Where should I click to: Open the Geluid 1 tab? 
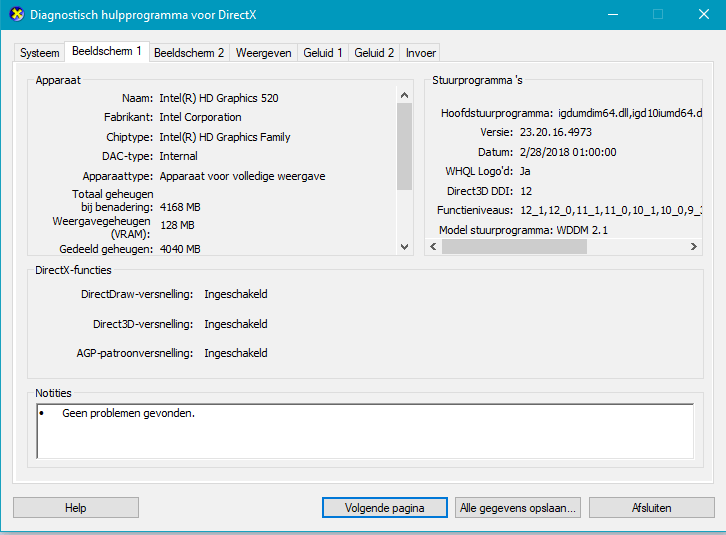[x=323, y=53]
